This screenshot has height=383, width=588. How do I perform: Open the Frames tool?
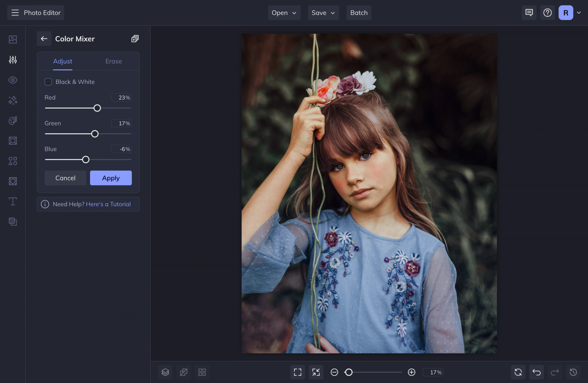click(12, 141)
